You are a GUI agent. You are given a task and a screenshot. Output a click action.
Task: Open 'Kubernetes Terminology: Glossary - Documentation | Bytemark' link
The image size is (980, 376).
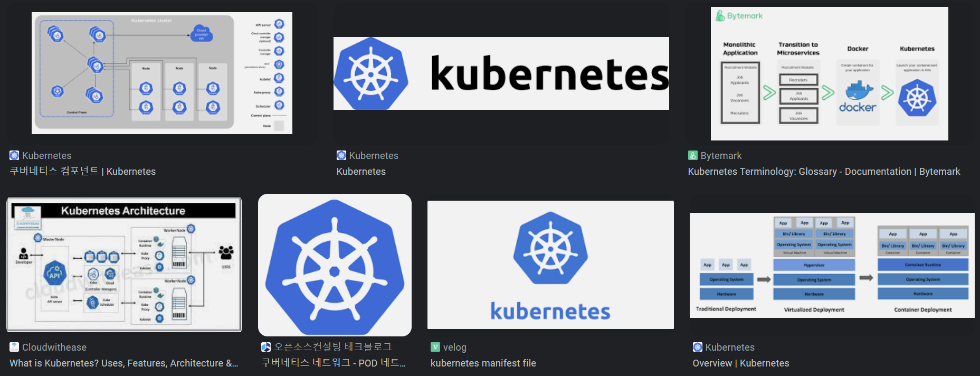(x=824, y=172)
